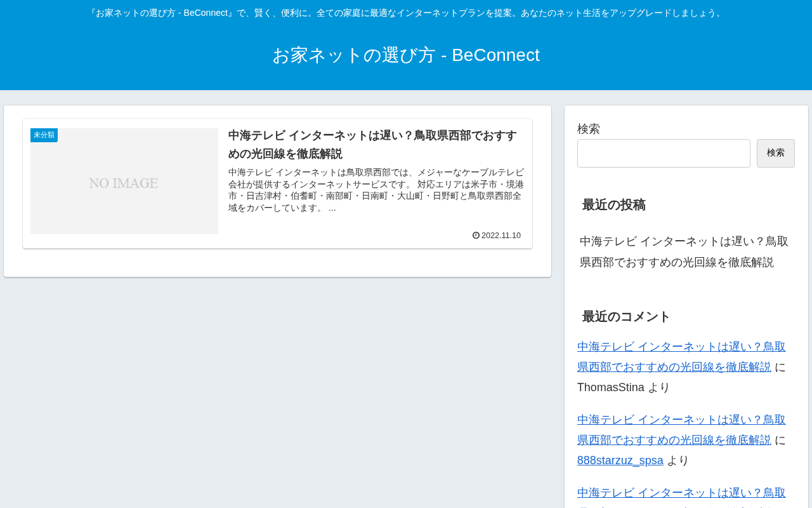Viewport: 812px width, 508px height.
Task: Click the 未分類 category label
Action: [44, 135]
